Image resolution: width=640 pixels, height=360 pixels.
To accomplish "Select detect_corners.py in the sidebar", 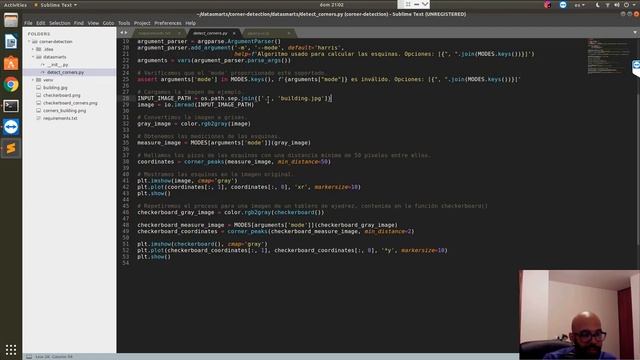I will click(65, 72).
